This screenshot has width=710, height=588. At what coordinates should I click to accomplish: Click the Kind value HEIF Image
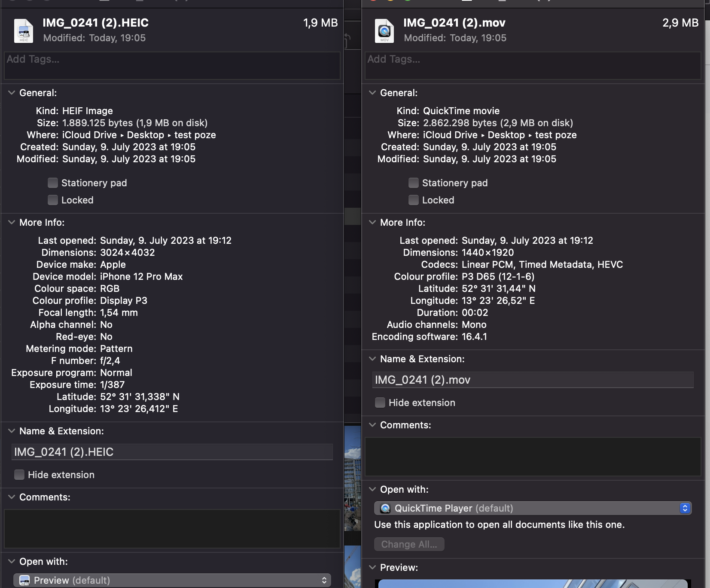(88, 111)
